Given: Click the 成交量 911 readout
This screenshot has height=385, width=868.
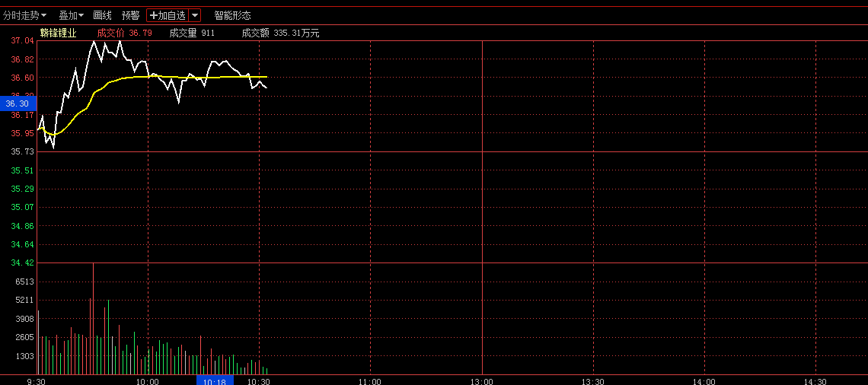Looking at the screenshot, I should [x=192, y=33].
